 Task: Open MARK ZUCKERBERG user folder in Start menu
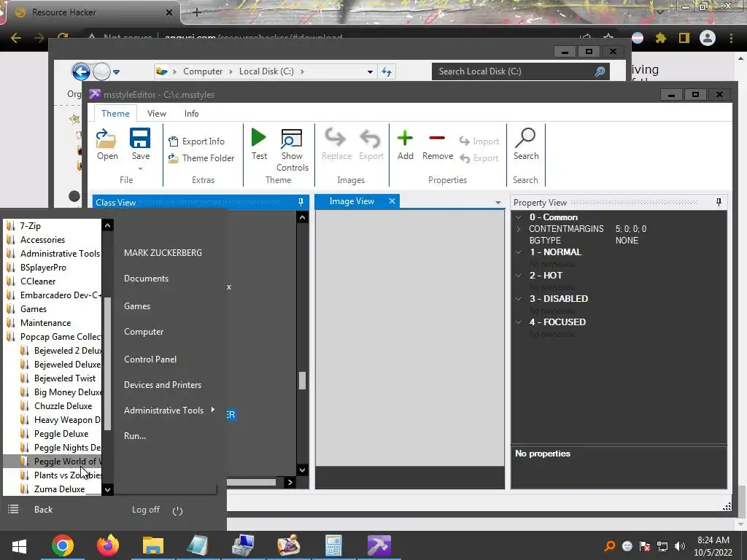(163, 253)
